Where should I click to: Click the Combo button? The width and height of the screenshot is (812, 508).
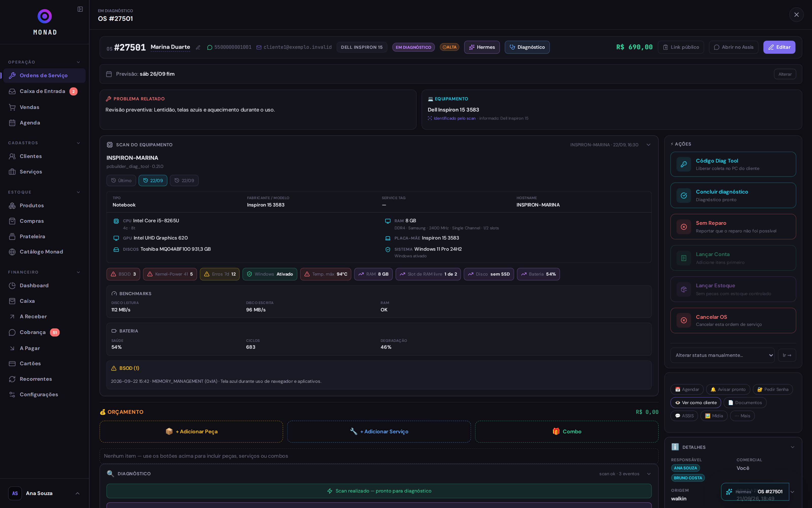567,431
